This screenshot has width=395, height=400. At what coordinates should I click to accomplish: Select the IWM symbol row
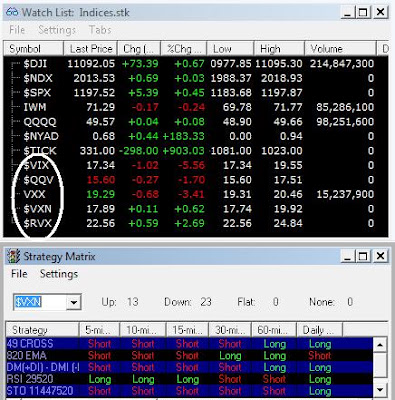pos(196,107)
